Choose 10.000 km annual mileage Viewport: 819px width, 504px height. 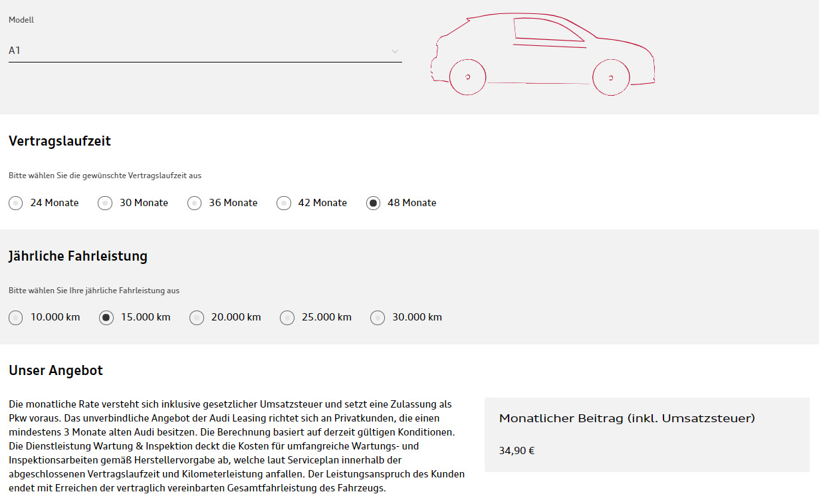(x=16, y=318)
